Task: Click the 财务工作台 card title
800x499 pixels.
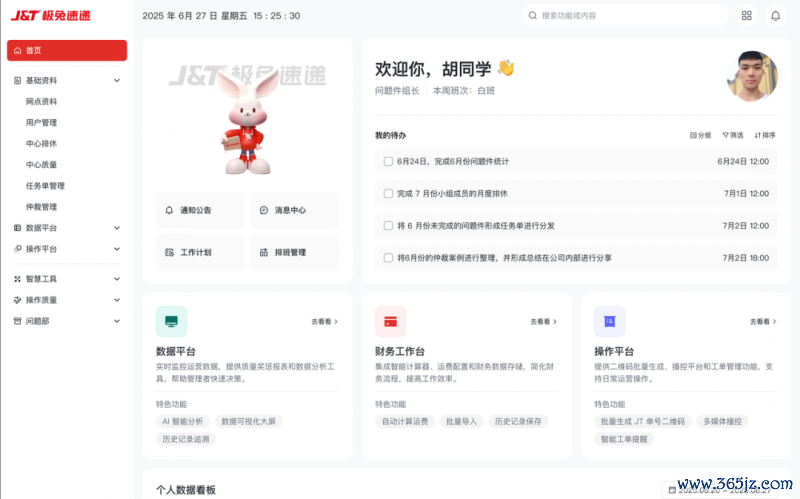Action: (x=400, y=352)
